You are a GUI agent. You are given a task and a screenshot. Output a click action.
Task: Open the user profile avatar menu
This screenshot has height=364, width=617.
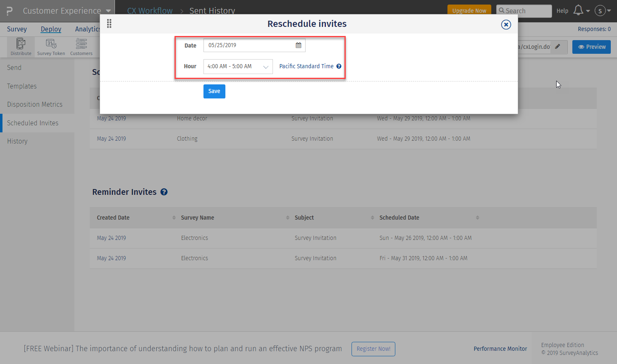[600, 11]
